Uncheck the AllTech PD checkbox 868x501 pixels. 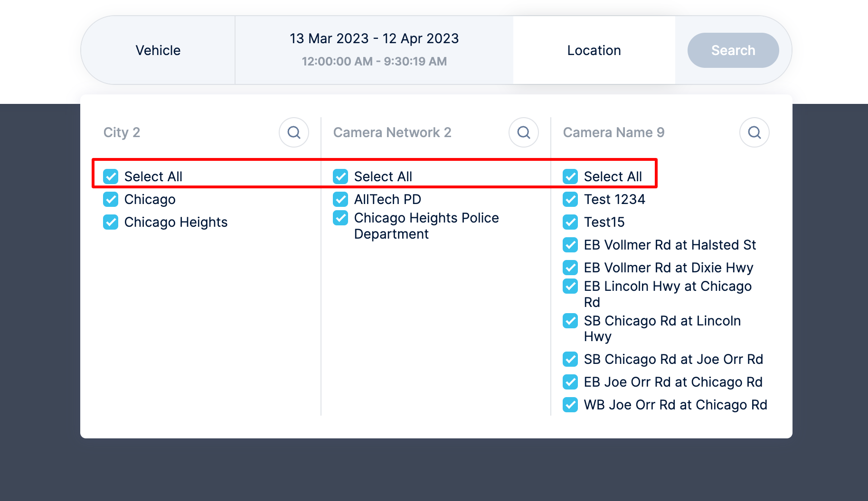point(340,199)
